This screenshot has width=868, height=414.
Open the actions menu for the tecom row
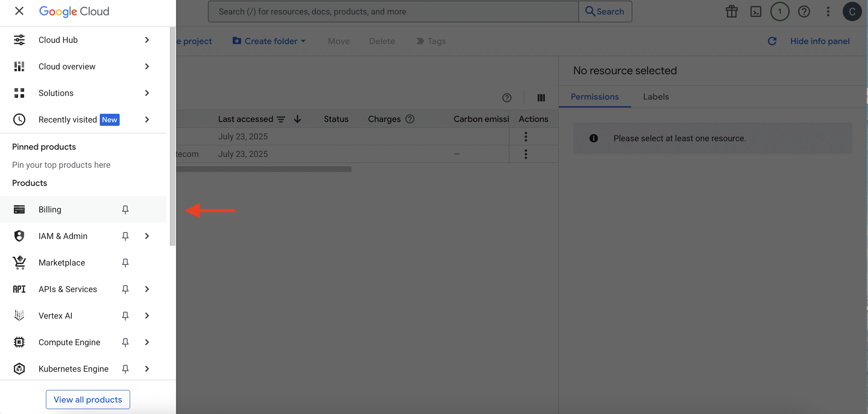tap(526, 154)
